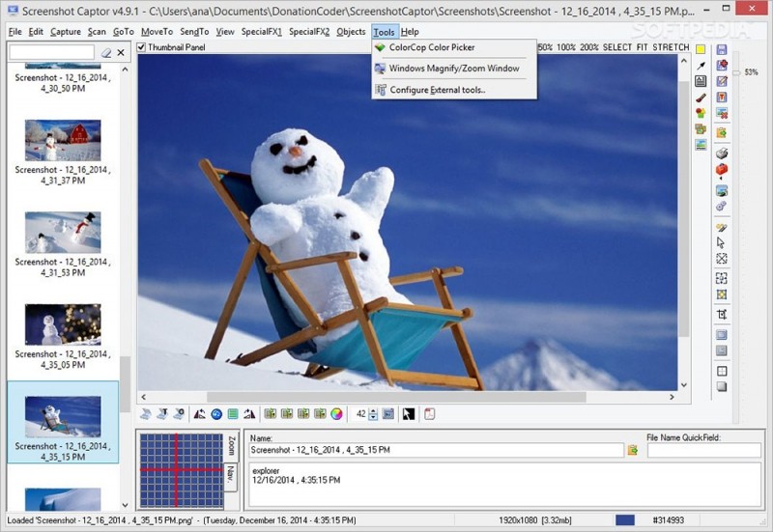The image size is (773, 532).
Task: Open the Help menu
Action: pos(410,32)
